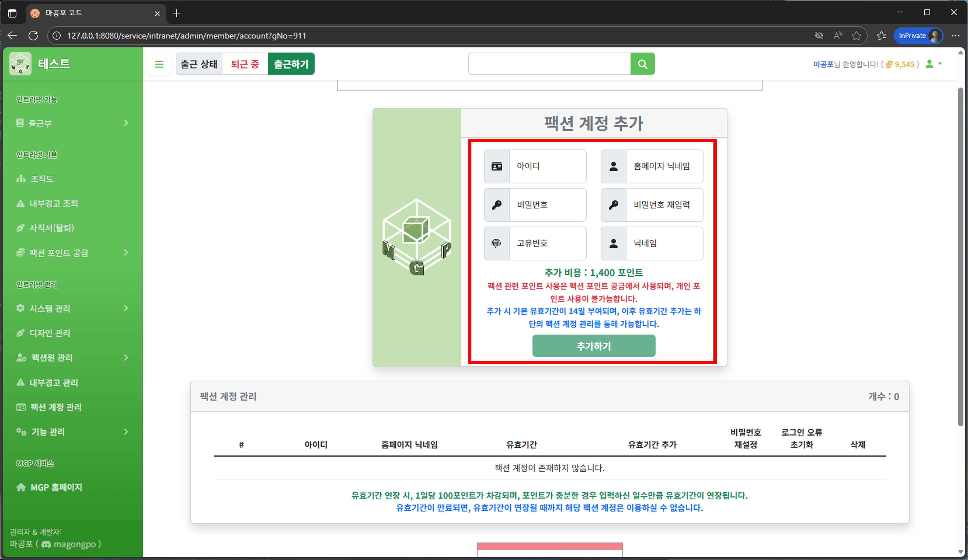968x560 pixels.
Task: Click the key icon beside 비밀번호
Action: point(497,205)
